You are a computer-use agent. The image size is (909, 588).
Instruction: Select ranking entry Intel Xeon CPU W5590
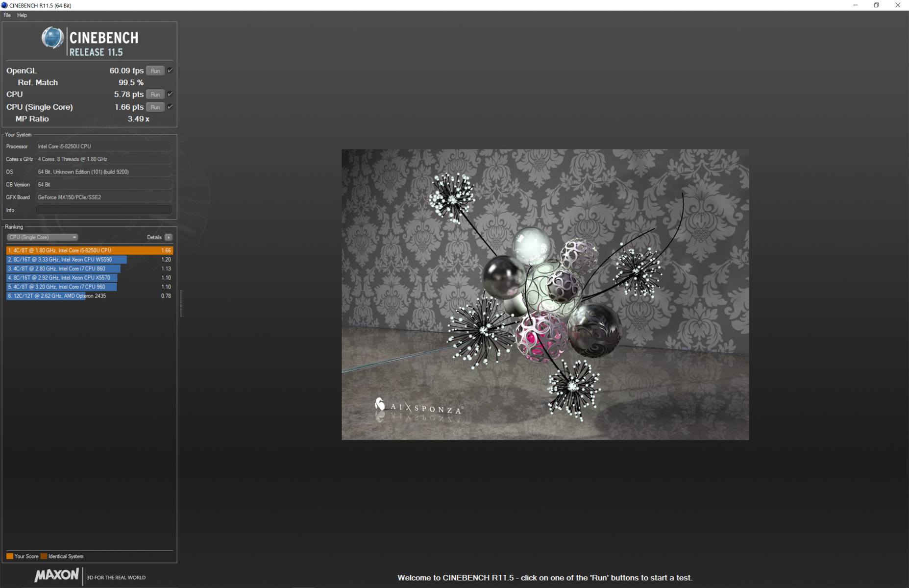[x=89, y=260]
